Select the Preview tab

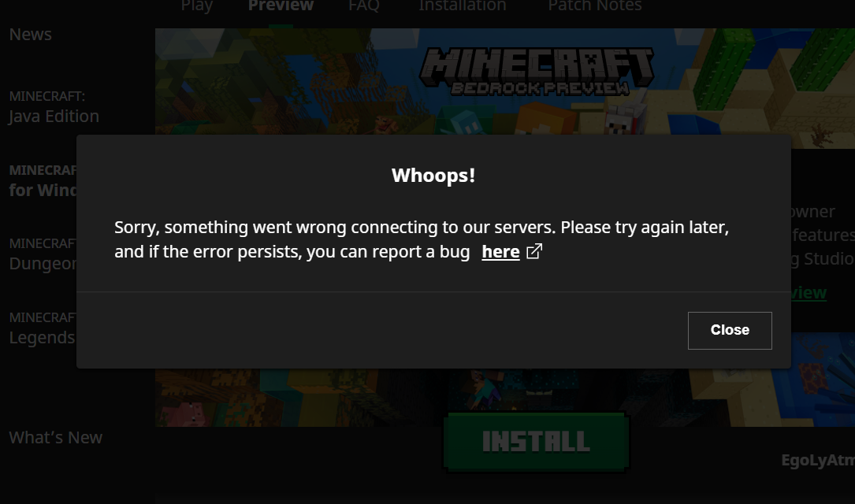coord(281,6)
